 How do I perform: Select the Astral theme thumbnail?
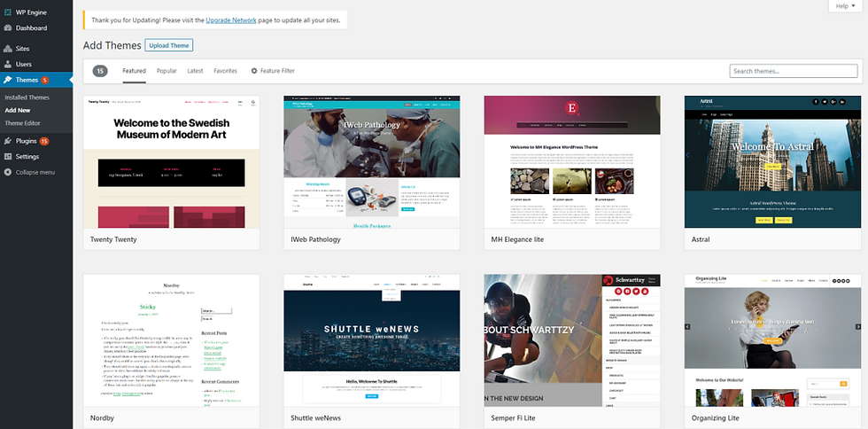772,162
